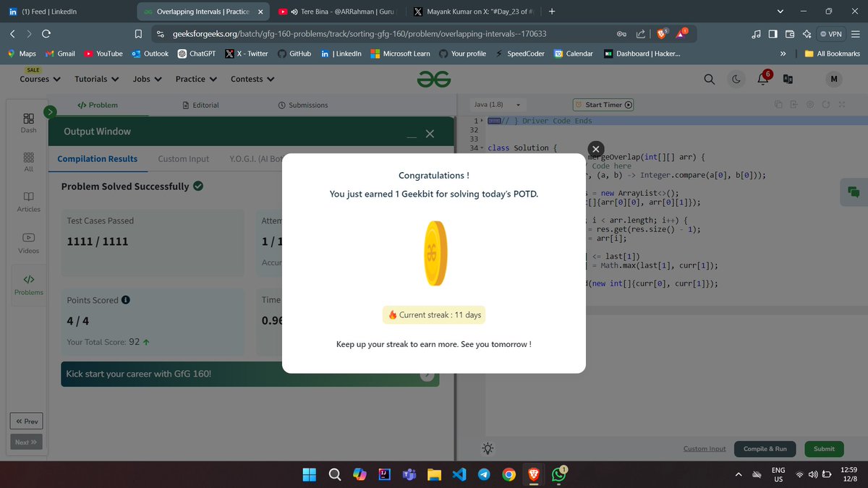Select the Custom Input tab in Output Window

184,158
